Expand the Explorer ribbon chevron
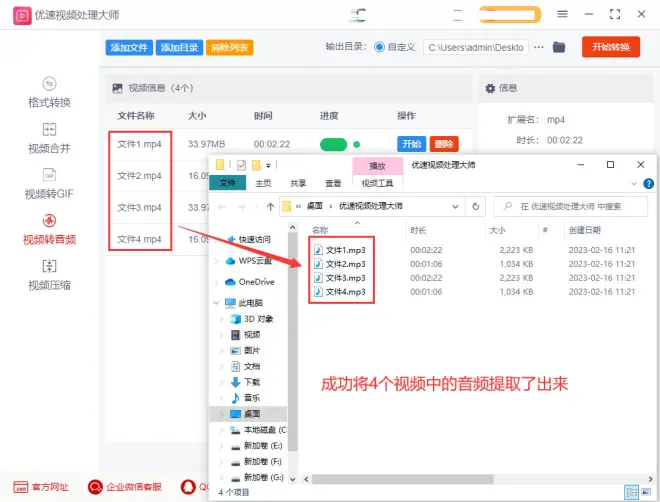Viewport: 660px width, 502px height. pyautogui.click(x=634, y=183)
